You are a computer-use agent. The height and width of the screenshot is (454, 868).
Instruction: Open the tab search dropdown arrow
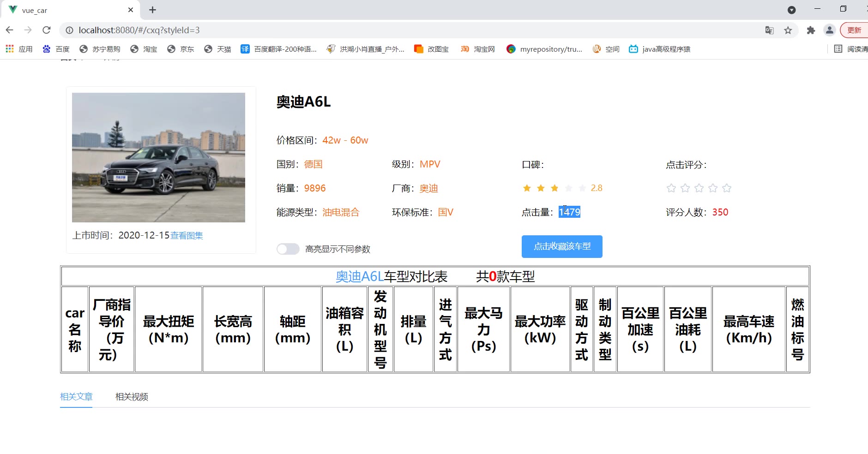pos(791,10)
